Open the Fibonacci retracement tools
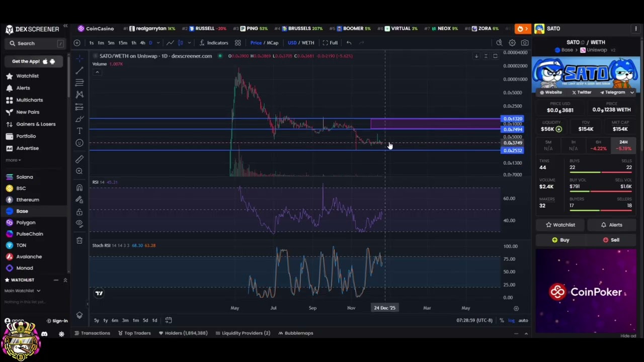644x362 pixels. [x=79, y=82]
